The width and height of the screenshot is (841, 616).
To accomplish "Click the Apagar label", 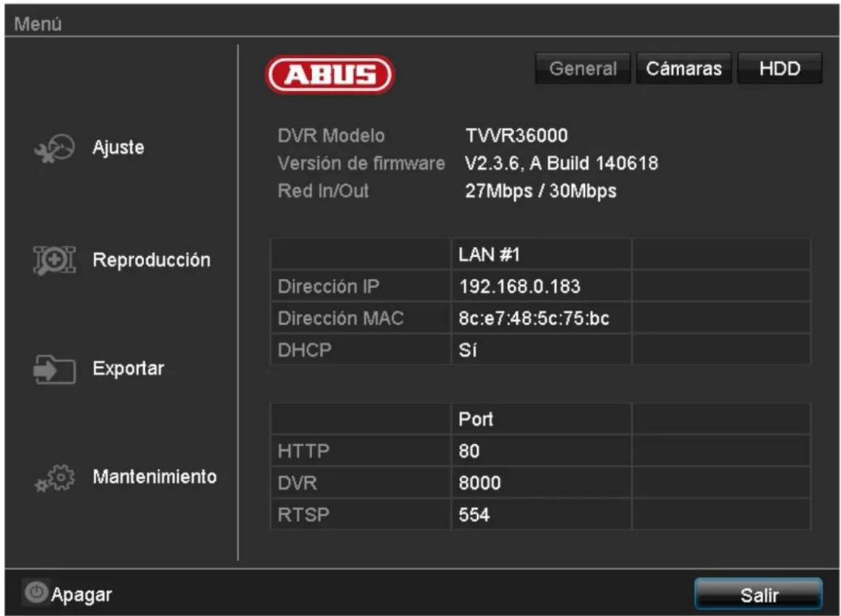I will click(82, 595).
